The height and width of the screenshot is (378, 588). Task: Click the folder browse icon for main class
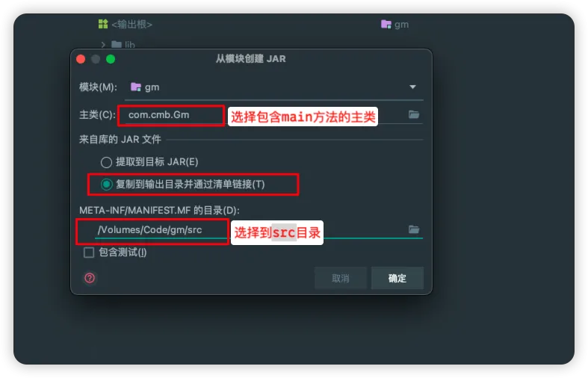pyautogui.click(x=414, y=114)
